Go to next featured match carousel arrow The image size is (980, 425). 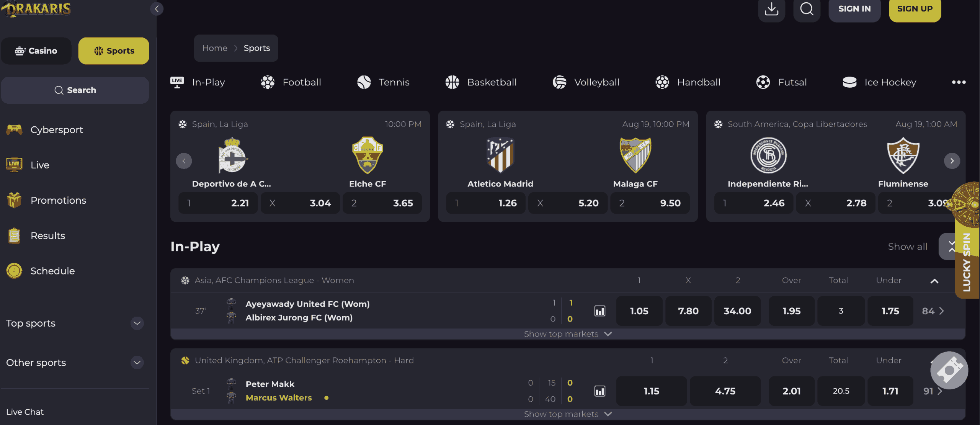[952, 161]
